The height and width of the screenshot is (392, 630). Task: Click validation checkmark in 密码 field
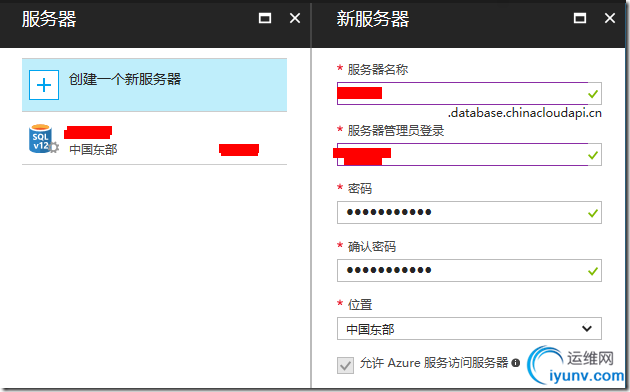593,213
